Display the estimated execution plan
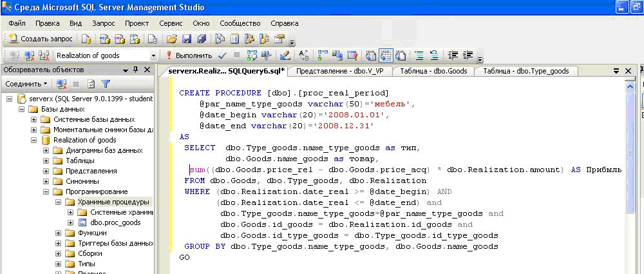This screenshot has width=644, height=274. 252,55
